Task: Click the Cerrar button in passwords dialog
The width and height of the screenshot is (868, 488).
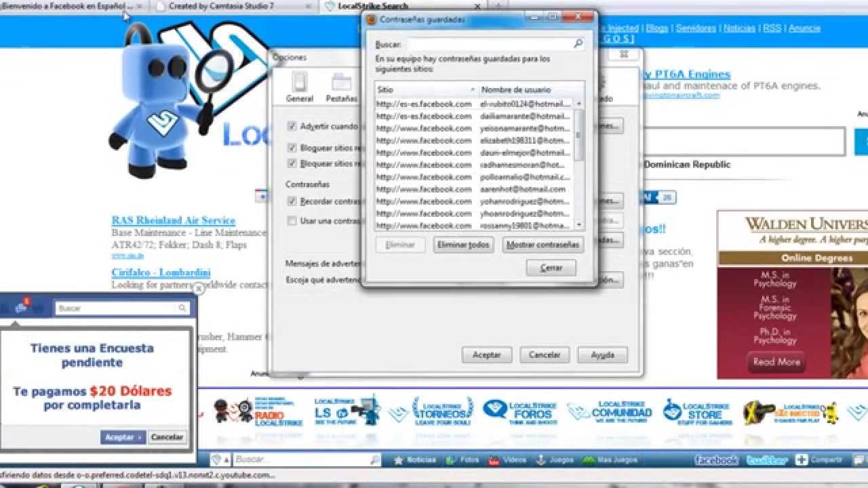Action: 551,268
